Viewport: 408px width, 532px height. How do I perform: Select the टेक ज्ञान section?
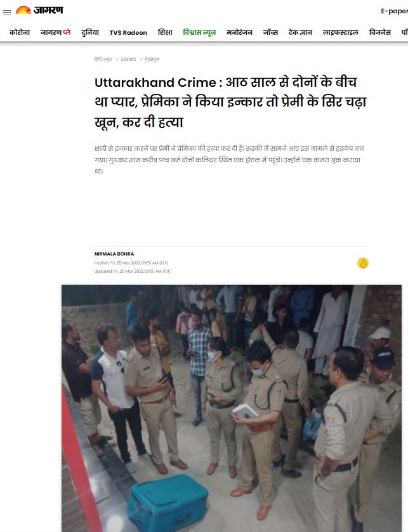click(x=300, y=32)
